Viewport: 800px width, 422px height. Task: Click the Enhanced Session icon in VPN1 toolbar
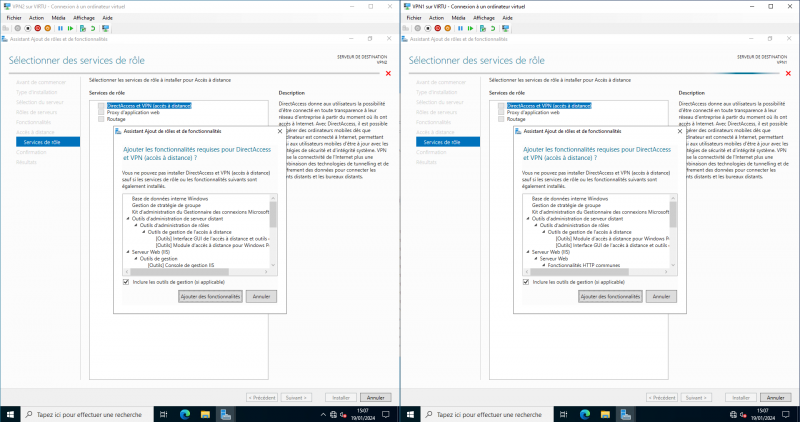click(506, 29)
